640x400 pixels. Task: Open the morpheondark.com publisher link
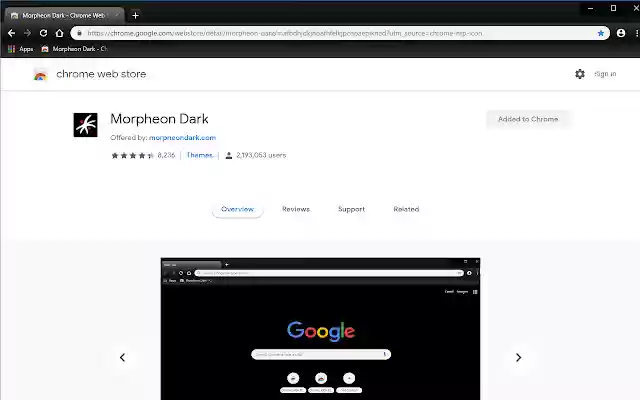coord(182,138)
